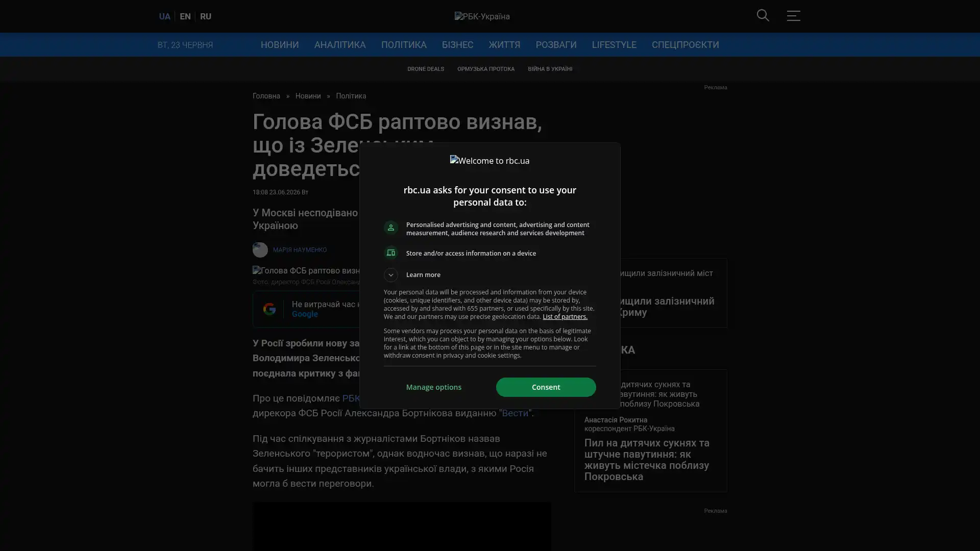
Task: Open the DRONE DEALS topic
Action: tap(426, 69)
